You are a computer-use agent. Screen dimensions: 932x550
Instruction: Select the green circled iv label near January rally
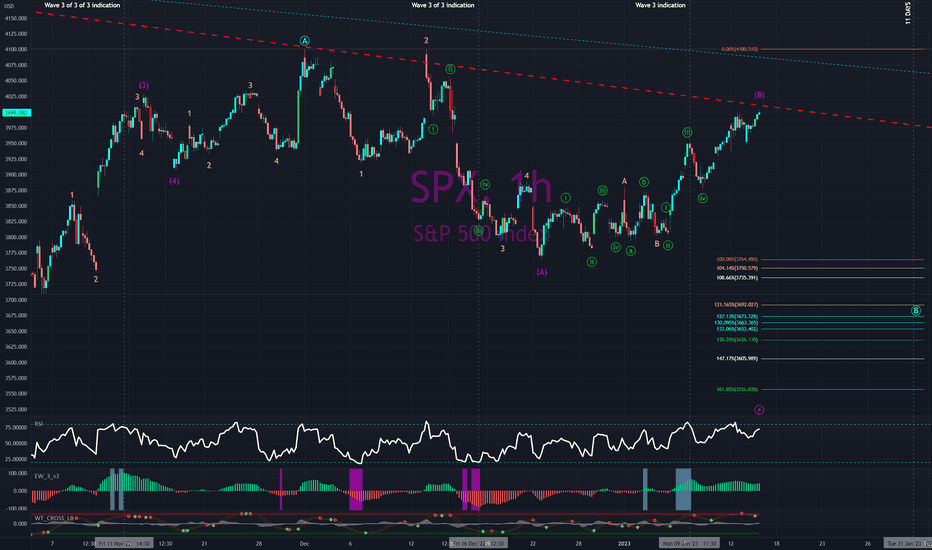703,198
